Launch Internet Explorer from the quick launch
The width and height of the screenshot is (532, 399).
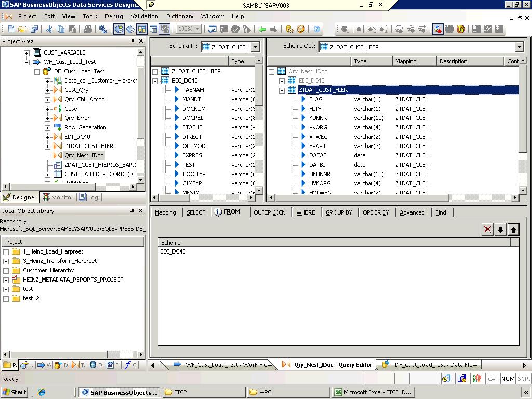(42, 392)
